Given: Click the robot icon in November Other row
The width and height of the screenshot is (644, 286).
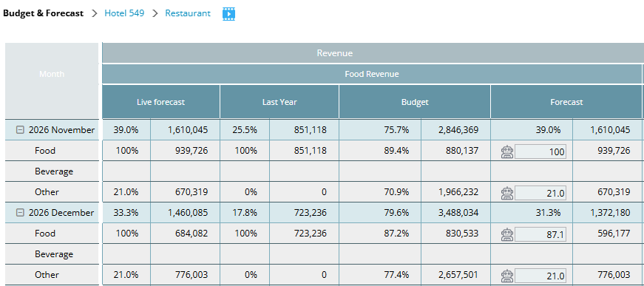Looking at the screenshot, I should [x=507, y=193].
